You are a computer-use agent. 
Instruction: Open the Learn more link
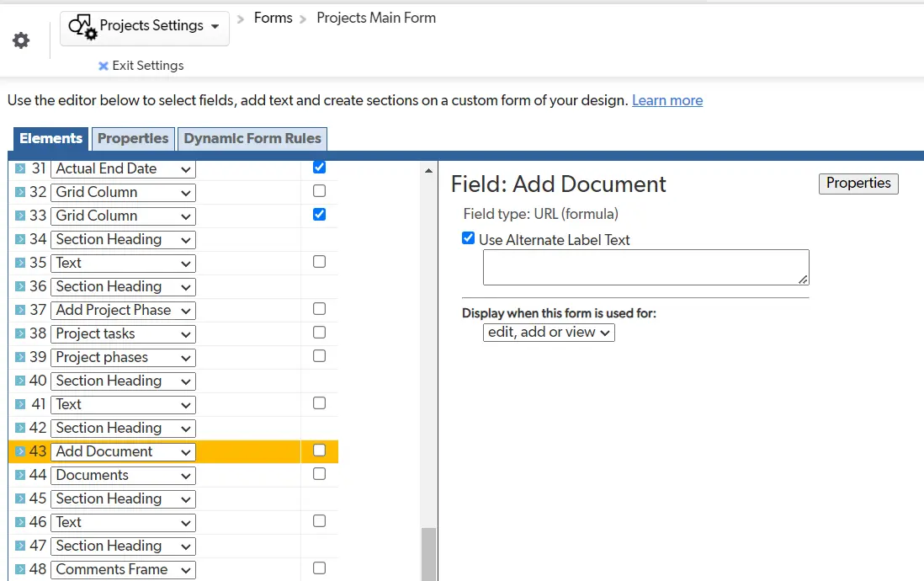[667, 101]
